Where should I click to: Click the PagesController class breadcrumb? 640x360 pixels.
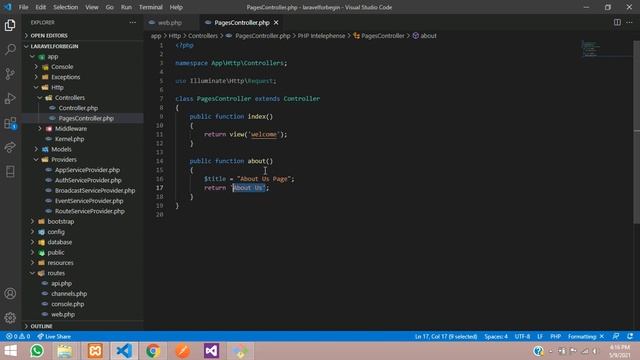[379, 36]
